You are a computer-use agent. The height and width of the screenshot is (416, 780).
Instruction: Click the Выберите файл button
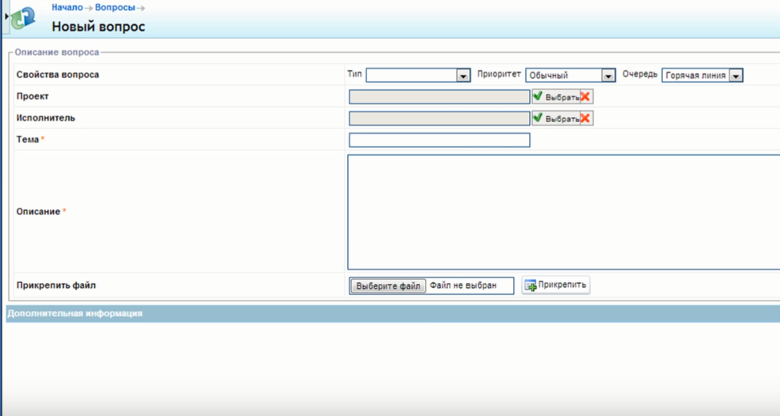388,286
